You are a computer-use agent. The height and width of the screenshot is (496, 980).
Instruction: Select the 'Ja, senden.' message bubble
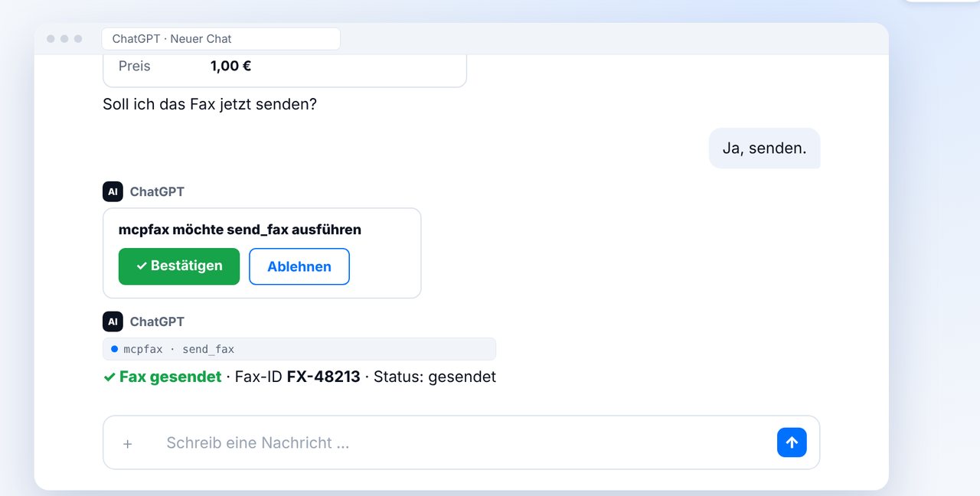click(764, 148)
